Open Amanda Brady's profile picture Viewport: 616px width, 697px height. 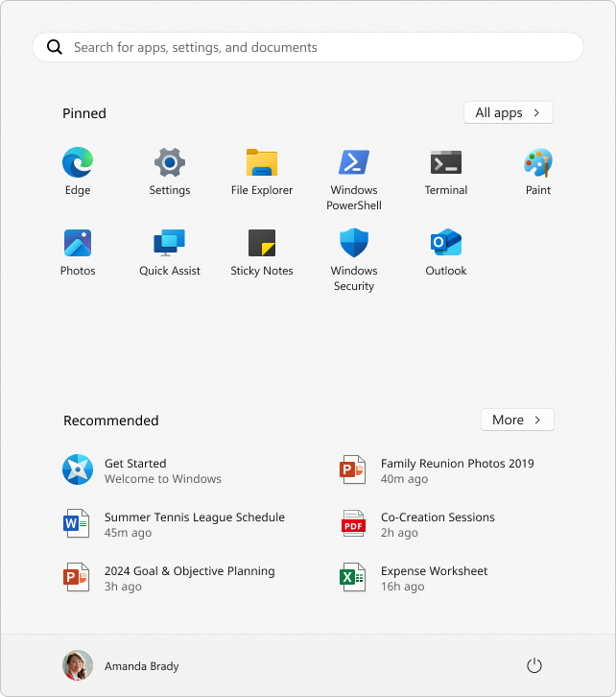point(78,666)
